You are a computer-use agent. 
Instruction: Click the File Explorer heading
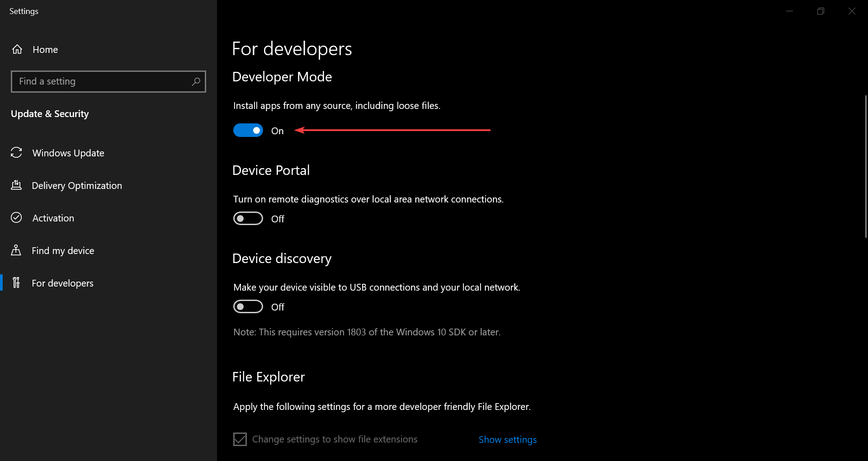tap(269, 377)
